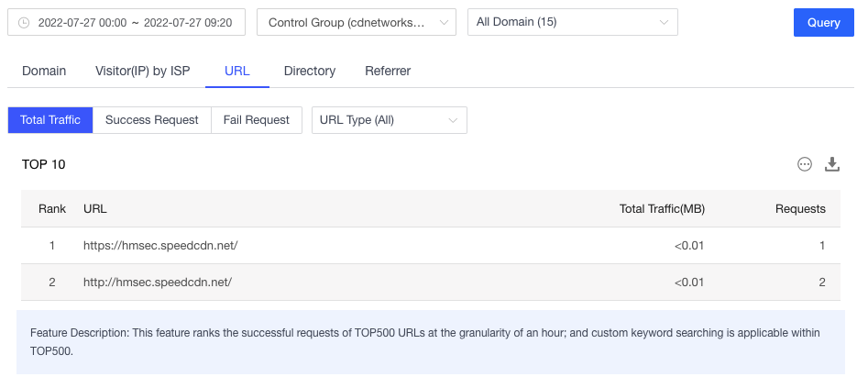Switch to Fail Request view

257,120
